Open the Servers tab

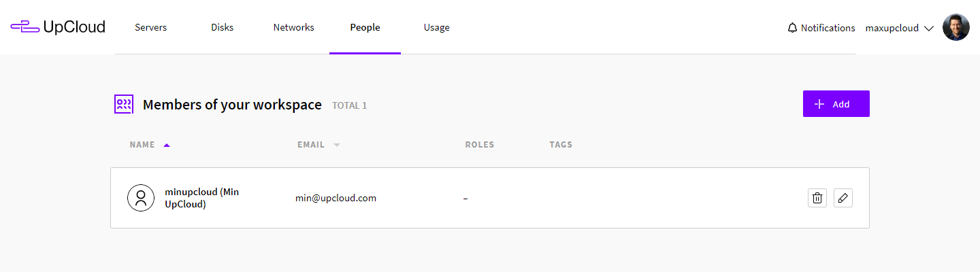tap(150, 28)
